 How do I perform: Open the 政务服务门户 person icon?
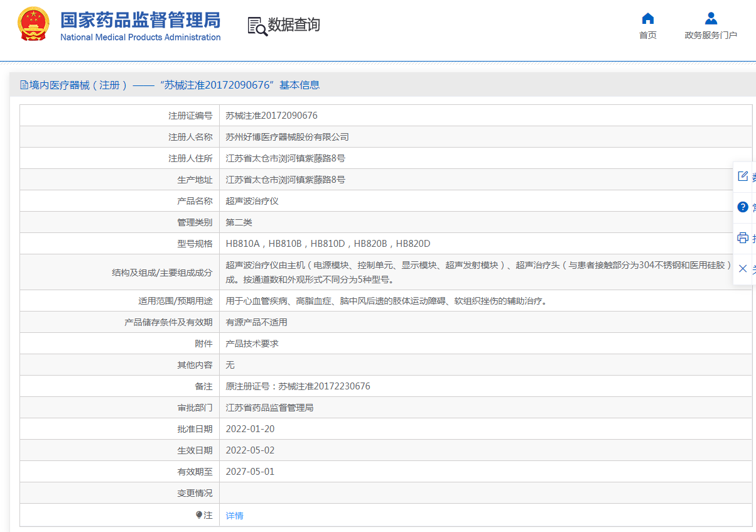click(711, 18)
